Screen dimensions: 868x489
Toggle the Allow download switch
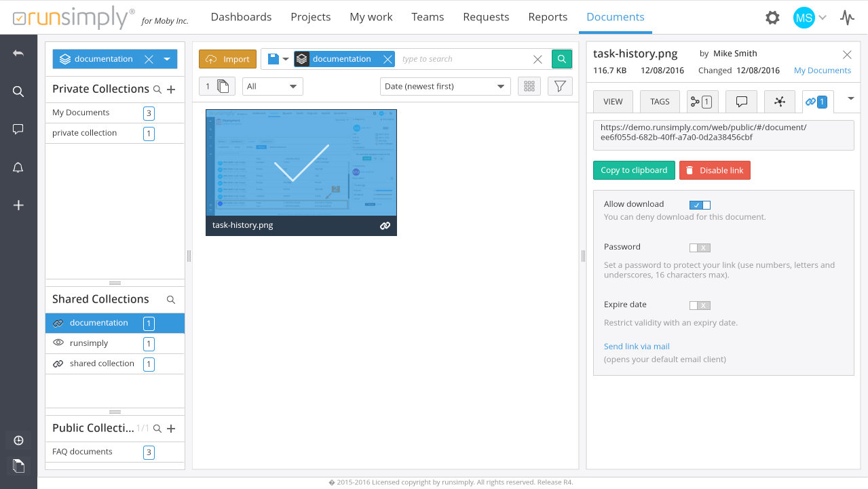pyautogui.click(x=700, y=205)
